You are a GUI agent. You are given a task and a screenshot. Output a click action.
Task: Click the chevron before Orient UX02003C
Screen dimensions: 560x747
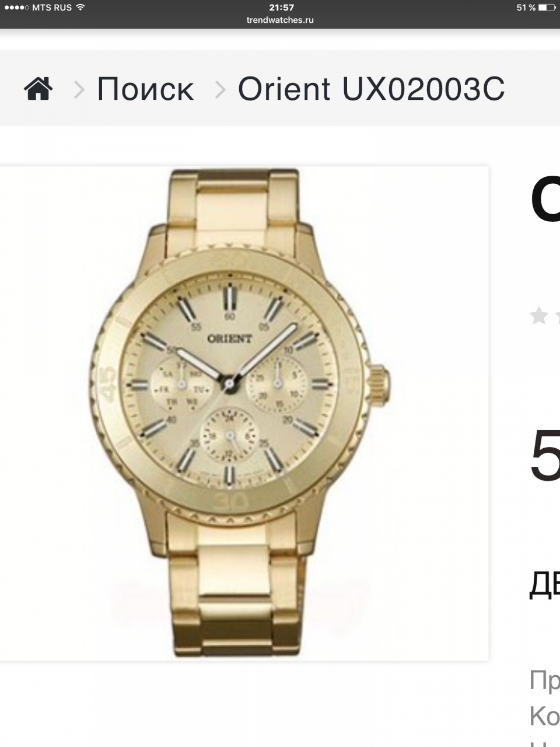pyautogui.click(x=220, y=89)
